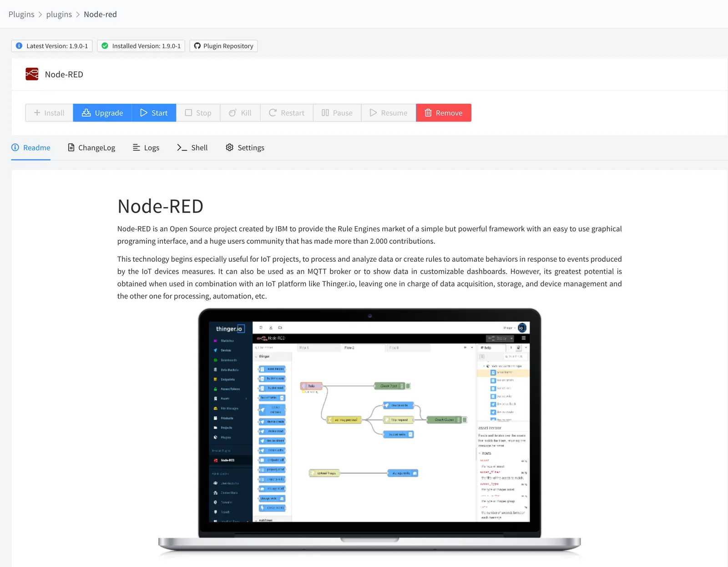728x567 pixels.
Task: Click the gear icon on Settings tab
Action: click(x=230, y=147)
